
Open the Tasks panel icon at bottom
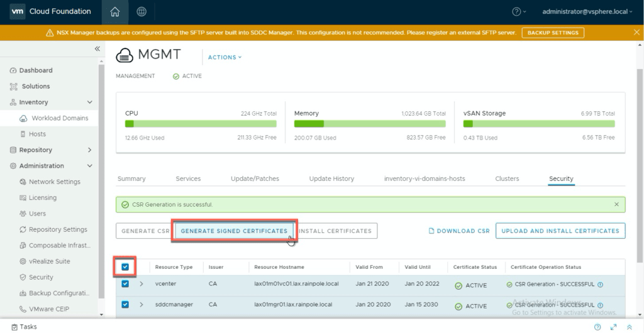click(14, 327)
